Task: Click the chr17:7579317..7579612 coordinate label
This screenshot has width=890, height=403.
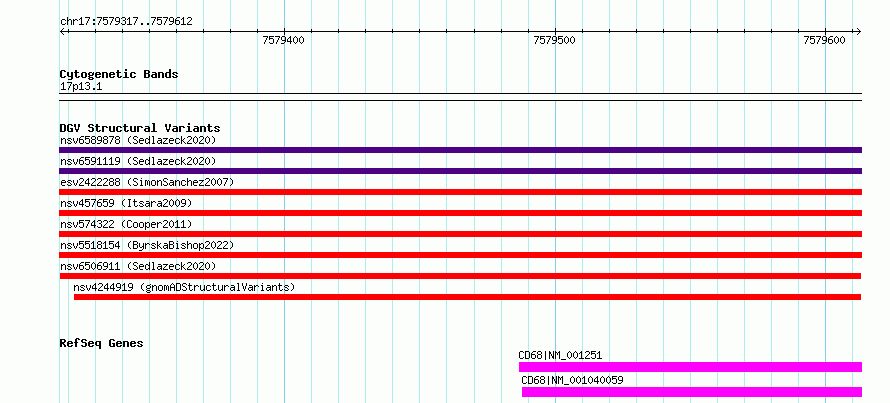Action: [x=126, y=22]
